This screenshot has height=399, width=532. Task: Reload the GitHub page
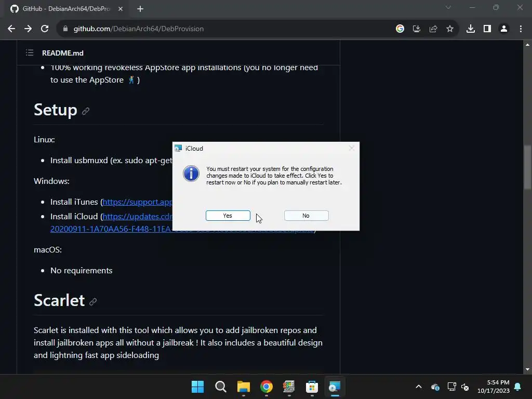click(45, 29)
